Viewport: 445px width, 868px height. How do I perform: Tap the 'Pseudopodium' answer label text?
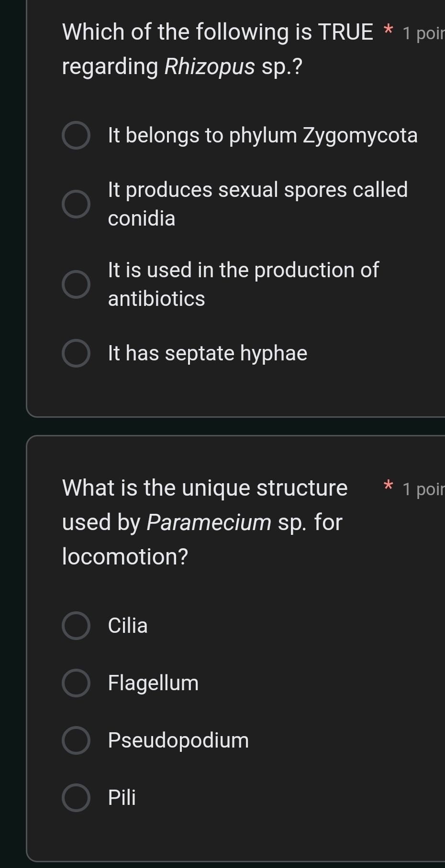pyautogui.click(x=178, y=740)
